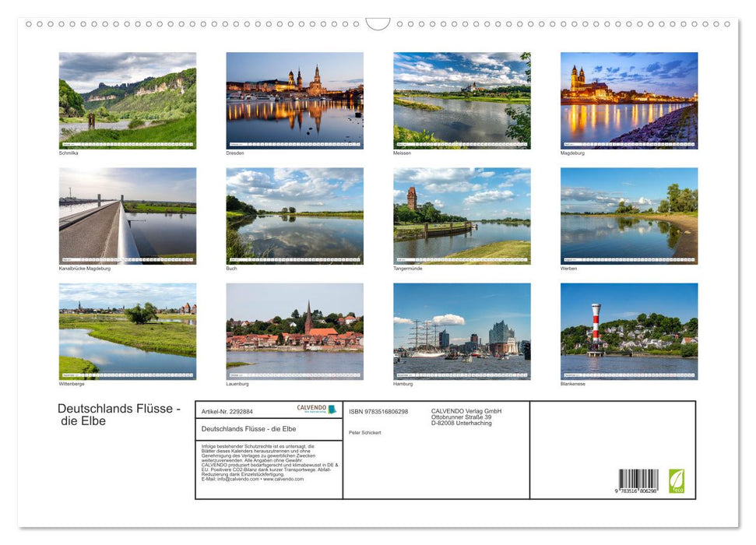Click barcode number '9 783516 806298'
756x545 pixels.
[x=636, y=490]
